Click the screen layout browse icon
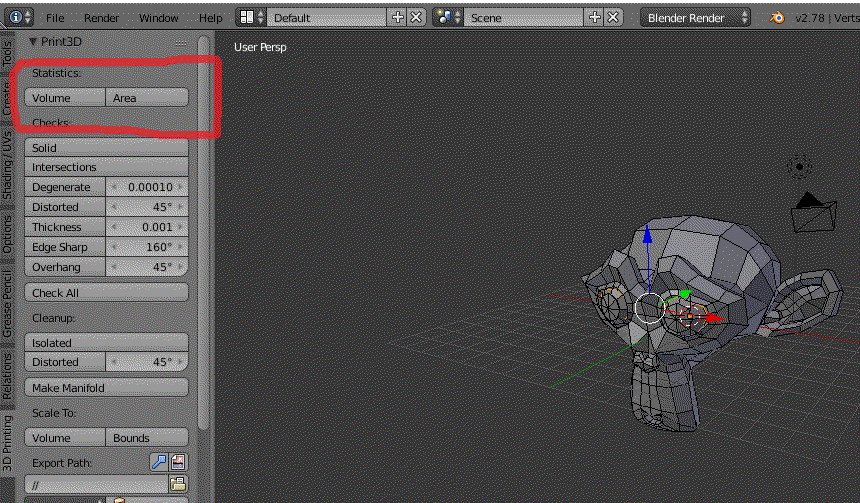This screenshot has height=503, width=860. tap(251, 18)
